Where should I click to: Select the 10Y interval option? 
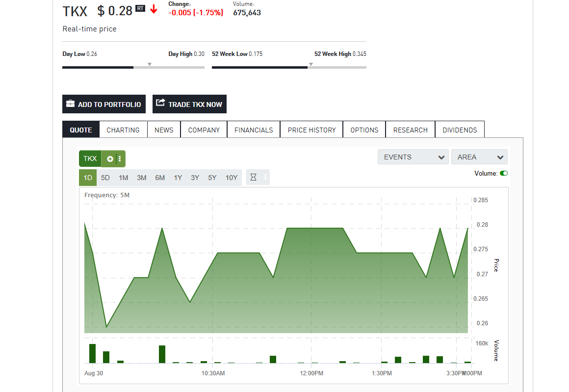231,177
